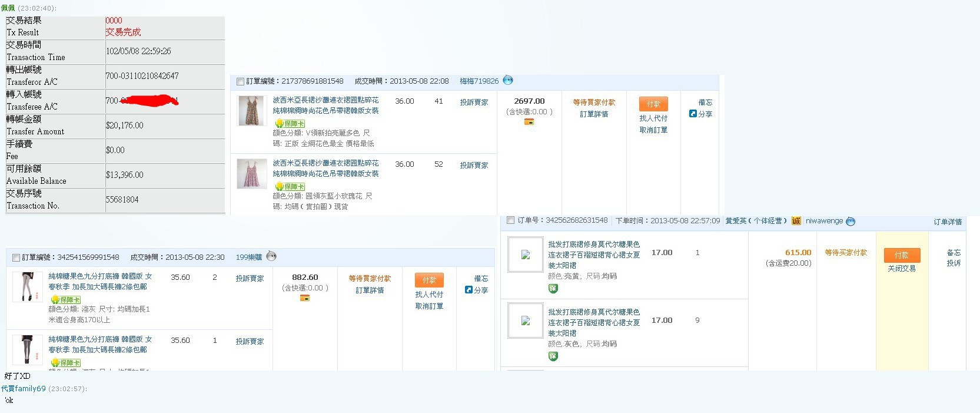This screenshot has height=413, width=980.
Task: Click 关闭交易 to close the 615.00 order
Action: click(x=902, y=269)
